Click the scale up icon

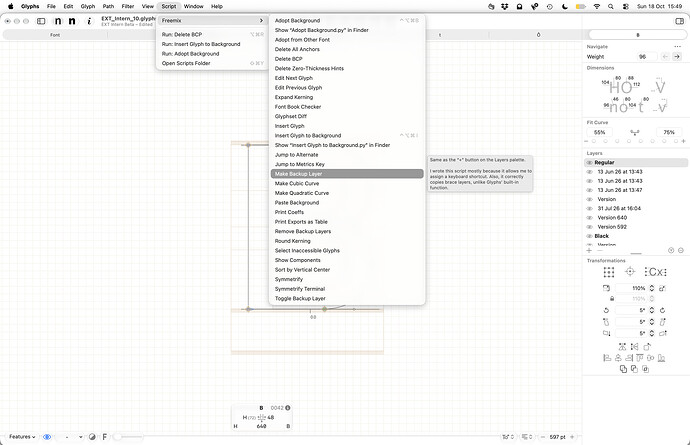point(662,288)
